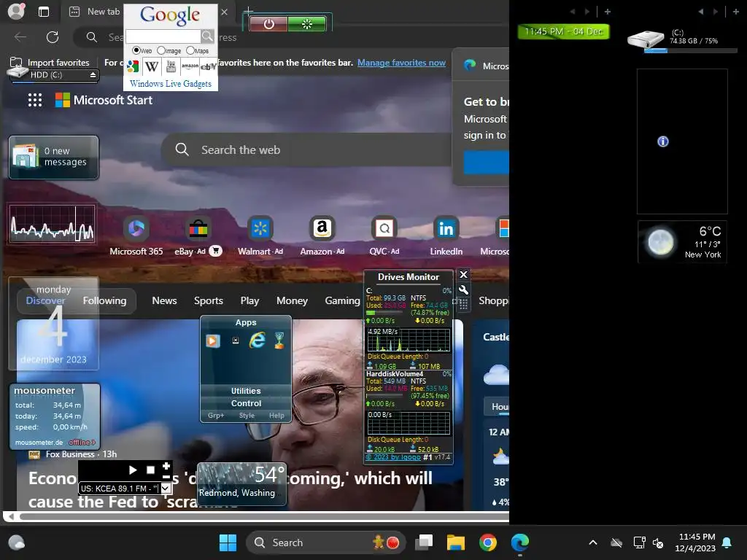Launch the trophy icon app in Apps gadget
747x560 pixels.
point(279,340)
